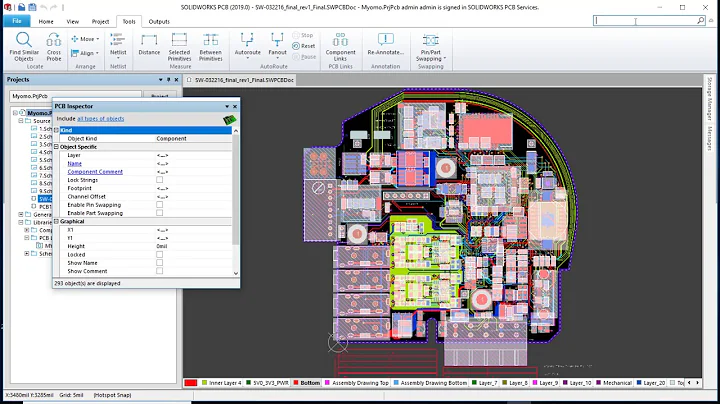Click the green PCB icon in Inspector
The height and width of the screenshot is (404, 720).
click(230, 120)
